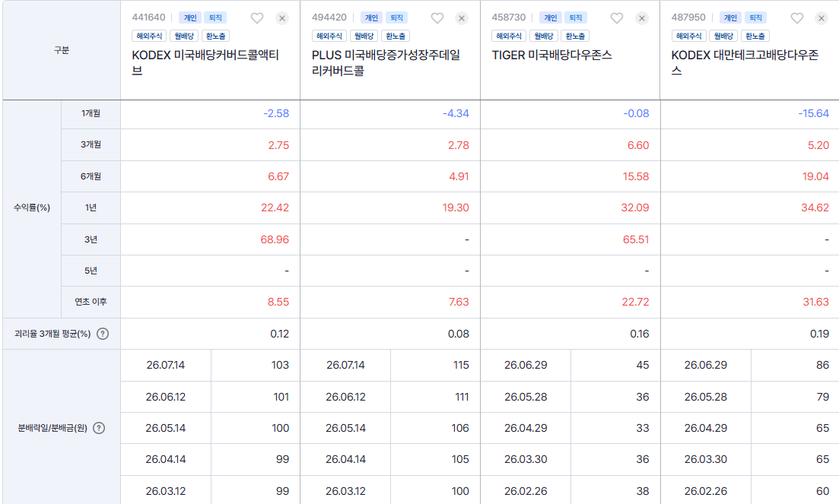Viewport: 839px width, 504px height.
Task: Click 해외주식 tag under code 487950
Action: (688, 36)
